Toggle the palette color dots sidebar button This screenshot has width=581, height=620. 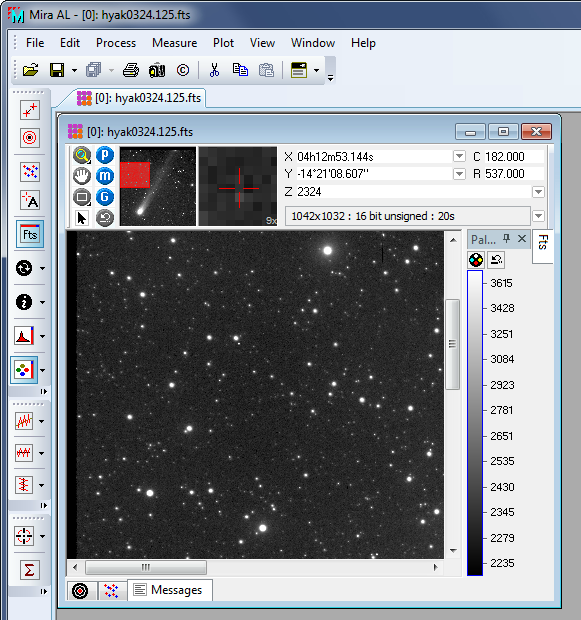pyautogui.click(x=24, y=370)
